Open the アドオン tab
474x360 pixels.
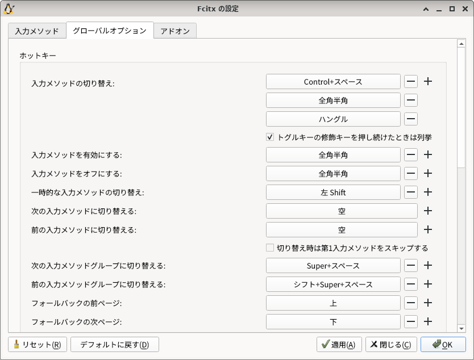pos(175,31)
